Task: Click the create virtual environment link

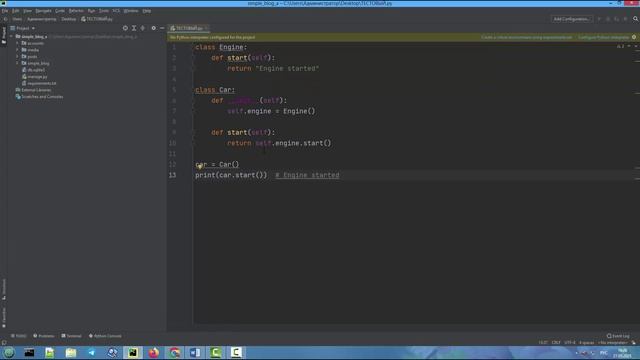Action: 527,37
